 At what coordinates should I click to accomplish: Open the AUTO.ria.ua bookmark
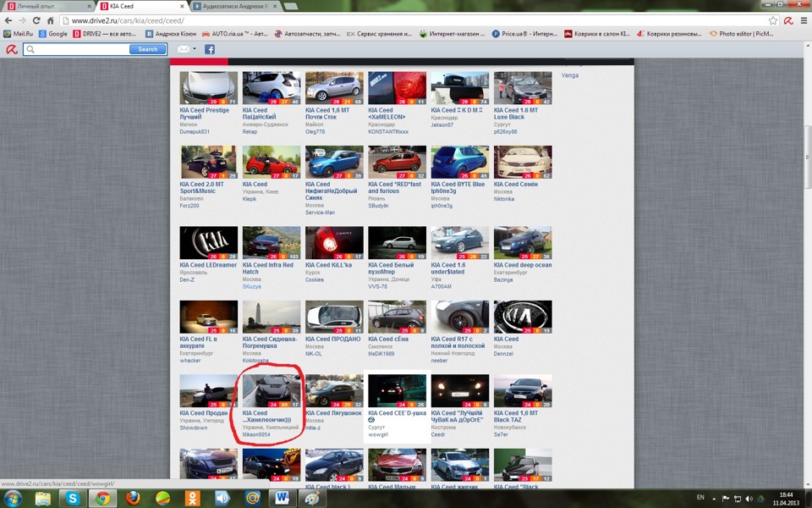pos(234,34)
